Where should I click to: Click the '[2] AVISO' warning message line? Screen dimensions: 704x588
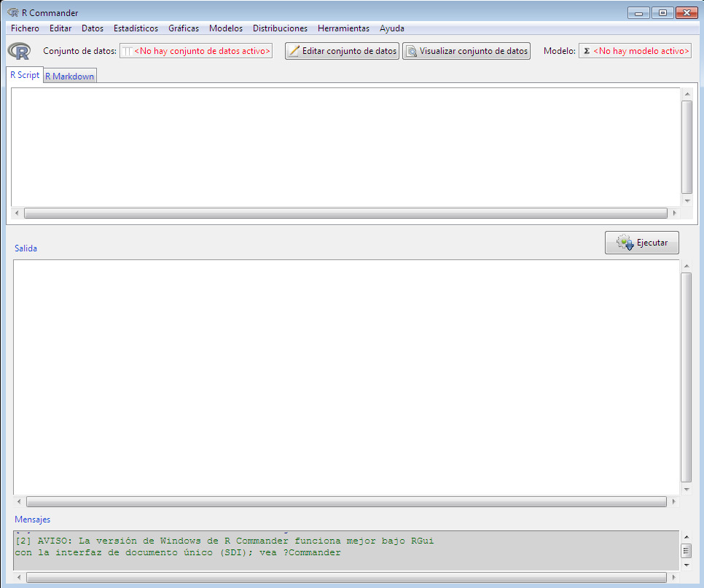(x=224, y=541)
